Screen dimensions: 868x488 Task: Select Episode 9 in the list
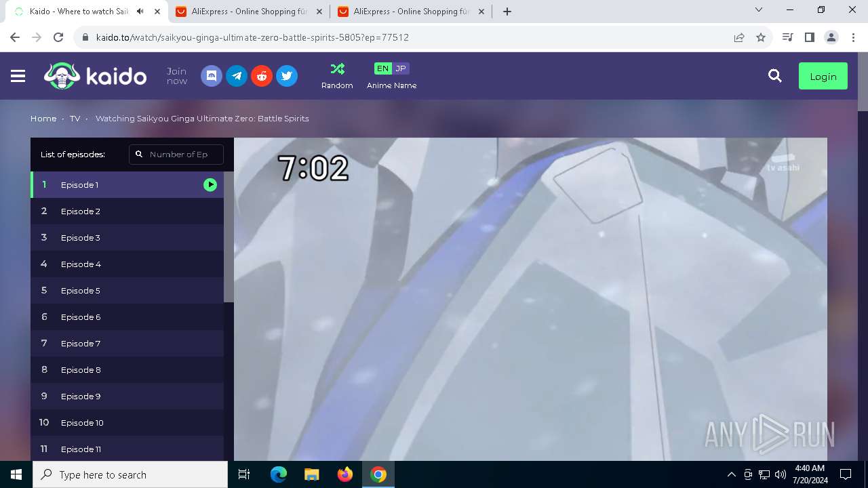tap(127, 396)
